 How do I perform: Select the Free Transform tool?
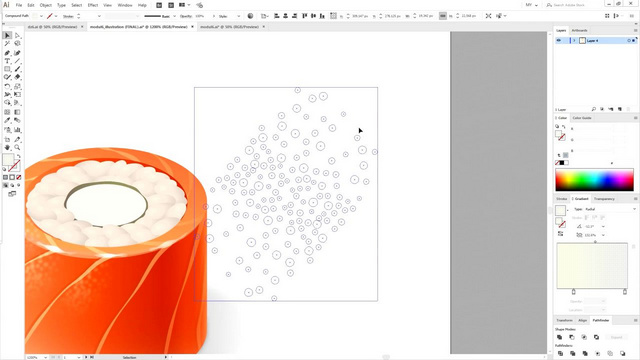(x=17, y=94)
